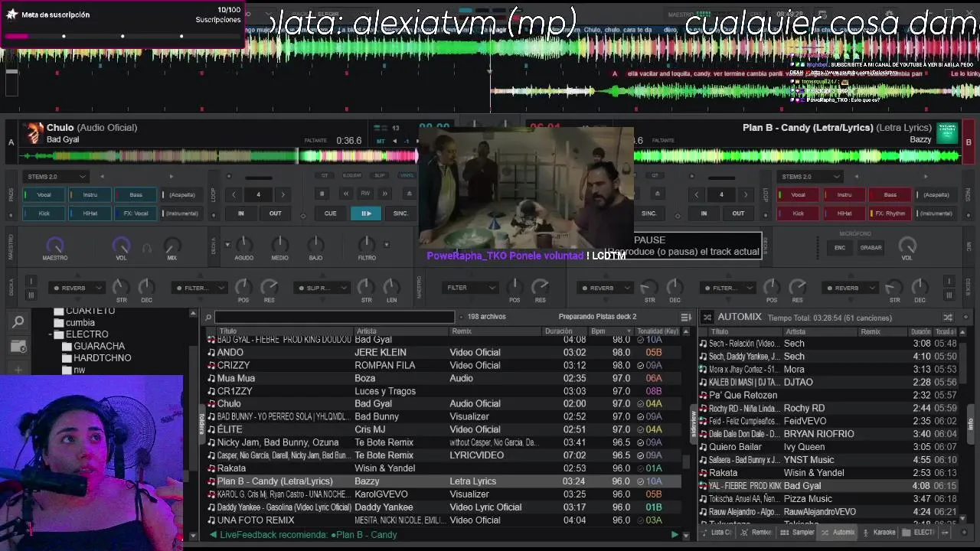Click microphone GRABAR button
The width and height of the screenshot is (980, 551).
tap(871, 248)
